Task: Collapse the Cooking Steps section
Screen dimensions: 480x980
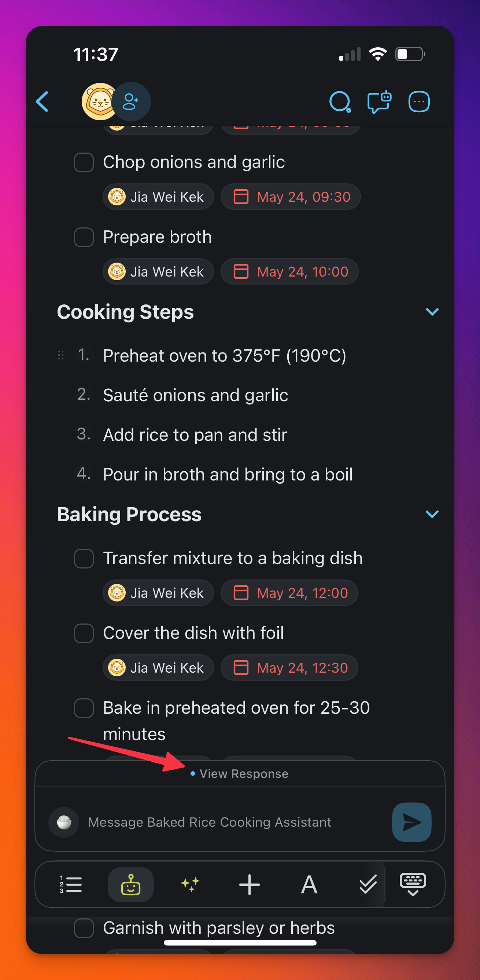Action: coord(432,312)
